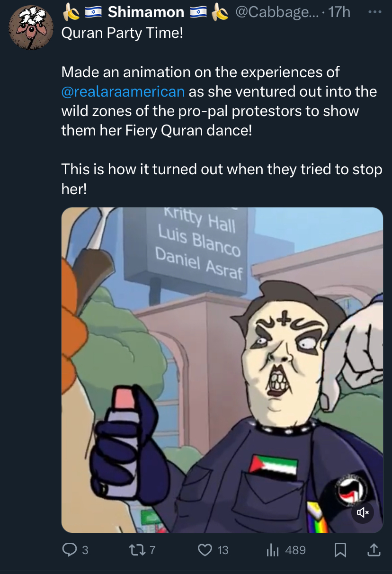Click the 489 views count
Screen dimensions: 392x574
coord(295,550)
